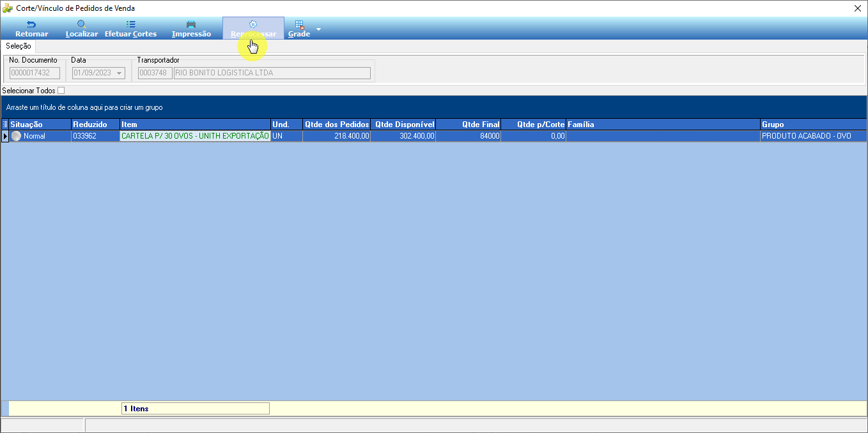
Task: Open the Data date dropdown
Action: click(119, 73)
